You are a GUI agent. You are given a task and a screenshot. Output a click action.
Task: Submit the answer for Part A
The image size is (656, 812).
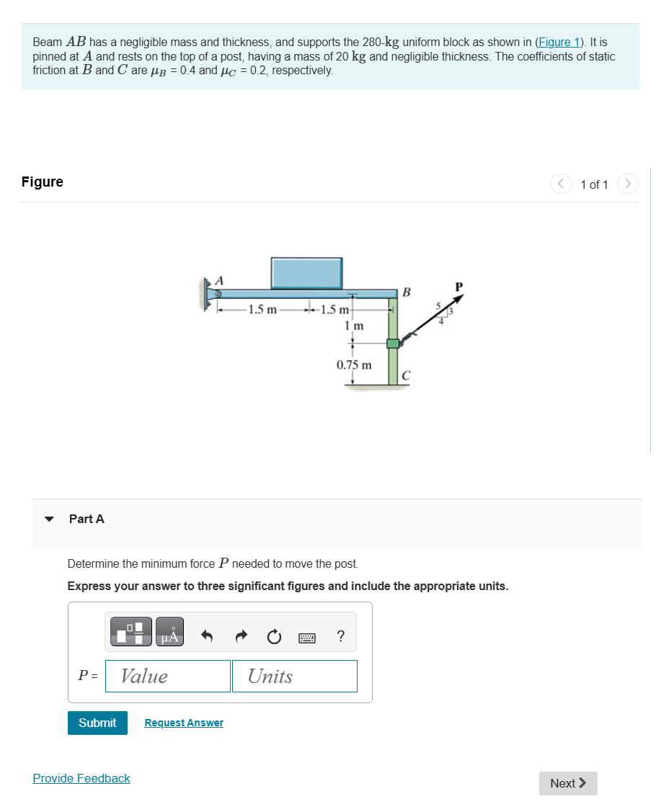pyautogui.click(x=97, y=723)
